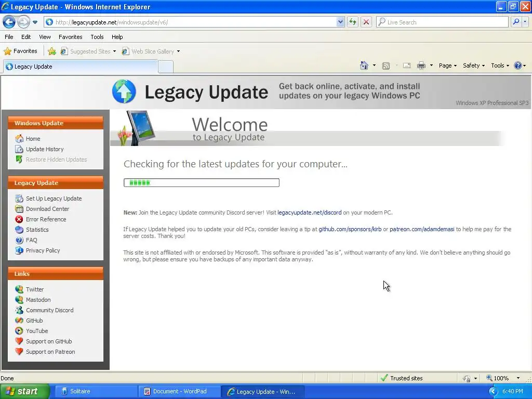The width and height of the screenshot is (532, 399).
Task: Click the Favorites star button
Action: point(20,51)
